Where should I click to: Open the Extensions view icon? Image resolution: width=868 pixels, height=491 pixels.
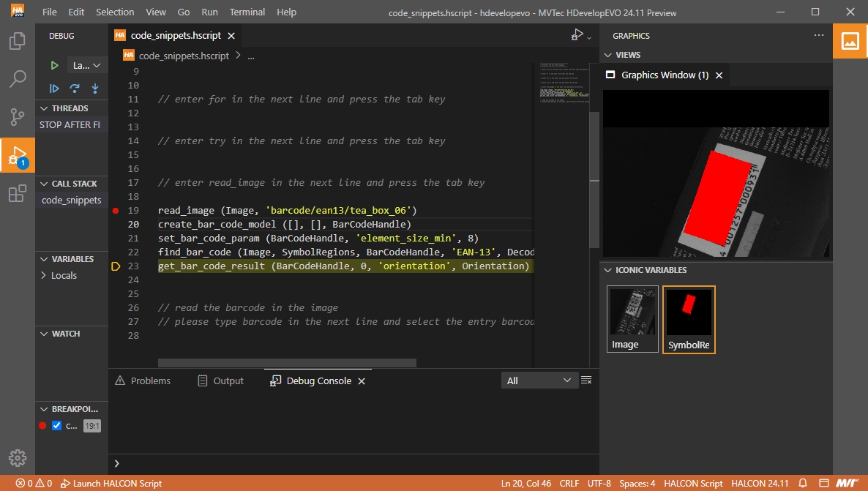point(18,194)
